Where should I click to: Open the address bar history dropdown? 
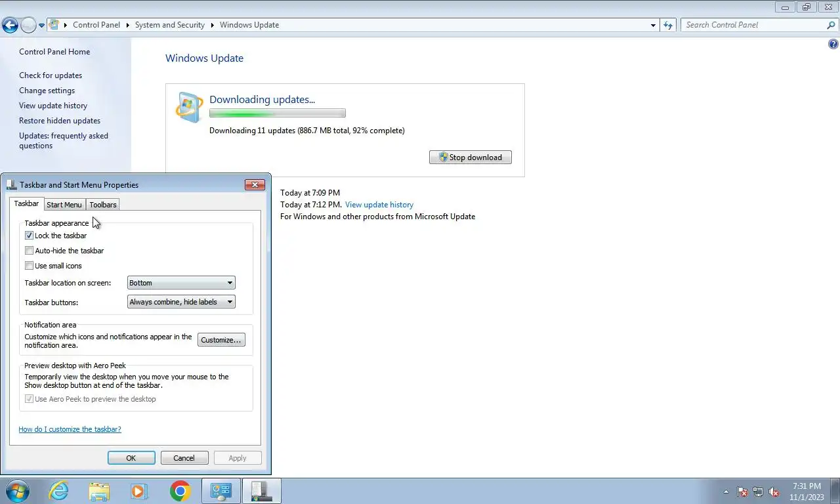653,25
